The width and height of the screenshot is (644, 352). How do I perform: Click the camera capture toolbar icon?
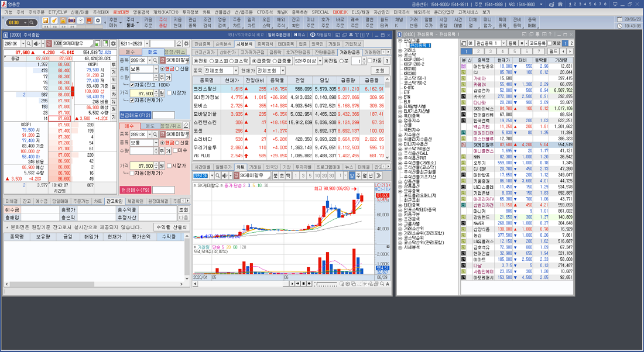pos(72,20)
